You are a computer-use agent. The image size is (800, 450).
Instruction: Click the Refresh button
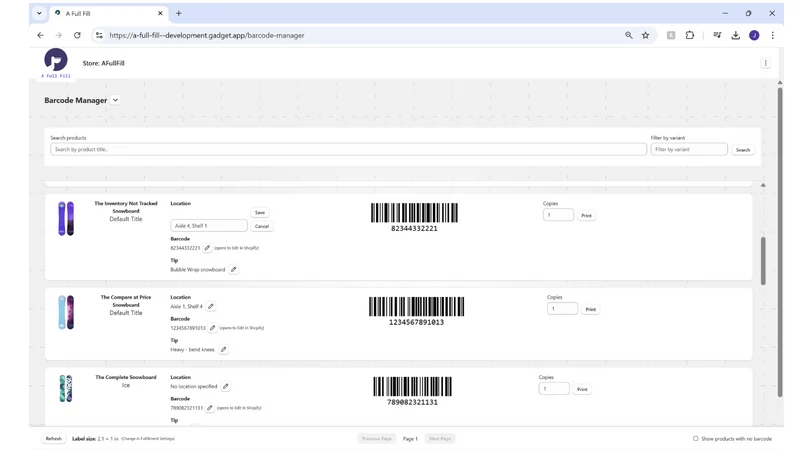54,438
